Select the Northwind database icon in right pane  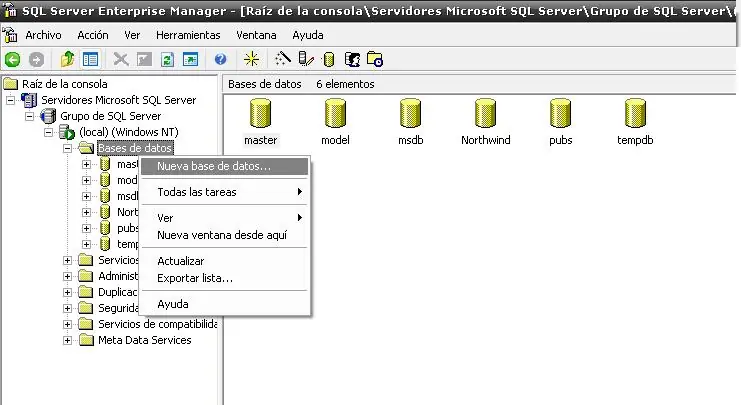(x=485, y=113)
